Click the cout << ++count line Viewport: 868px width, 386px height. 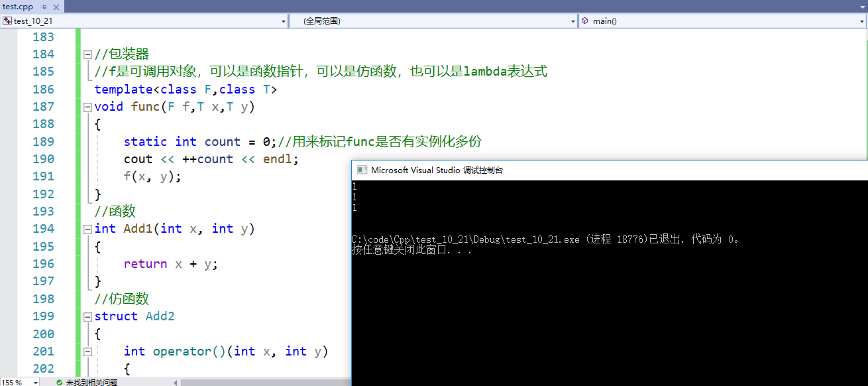click(x=211, y=159)
